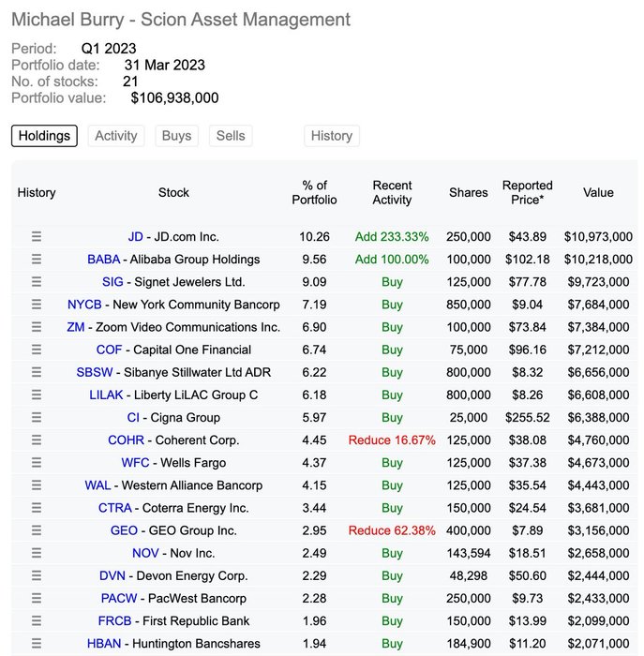Open the NYCB ticker link
The width and height of the screenshot is (644, 656).
point(84,305)
